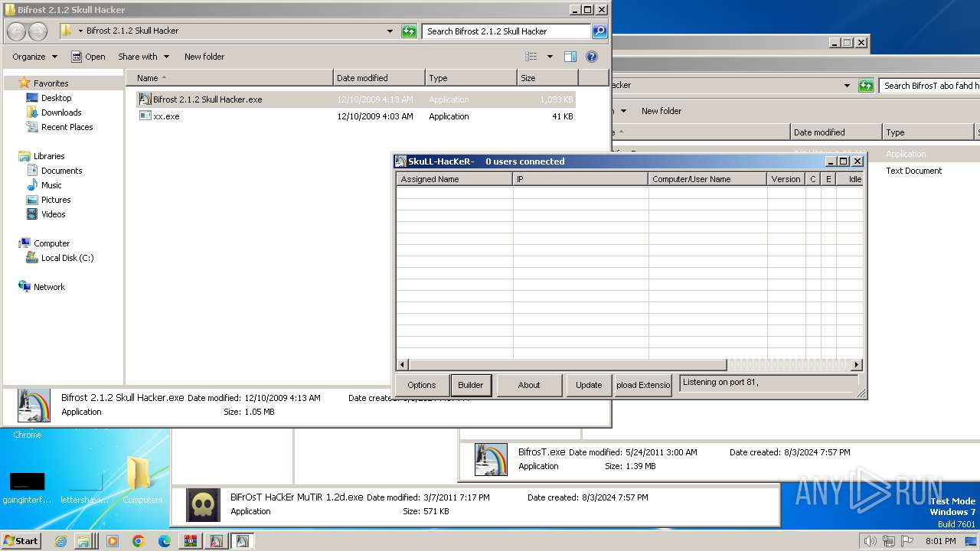Open Desktop in Favorites
Image resolution: width=980 pixels, height=551 pixels.
pos(56,98)
